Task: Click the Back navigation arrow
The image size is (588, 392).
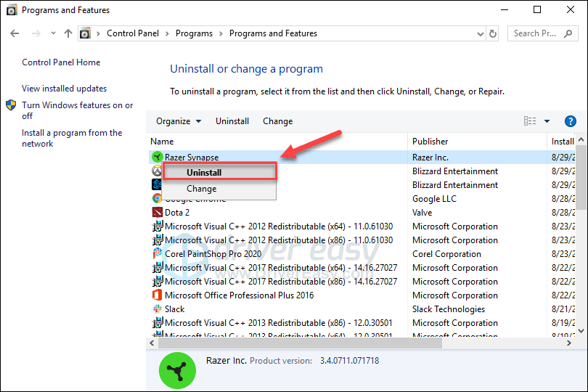Action: (15, 34)
